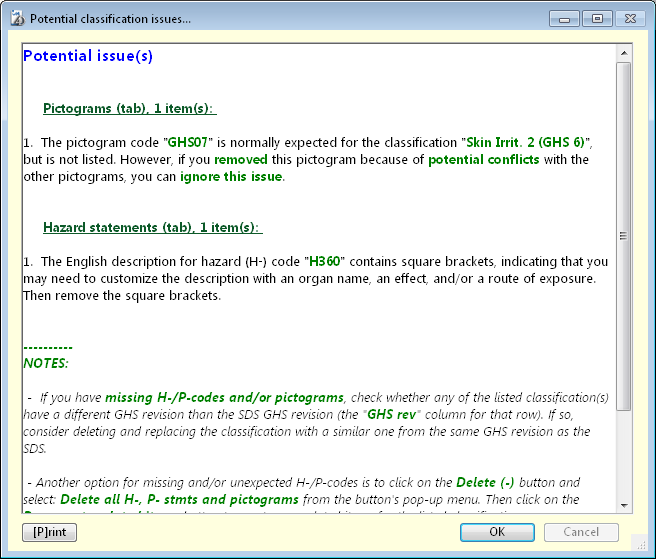Image resolution: width=656 pixels, height=559 pixels.
Task: Click the dialog title bar application icon
Action: pos(17,19)
